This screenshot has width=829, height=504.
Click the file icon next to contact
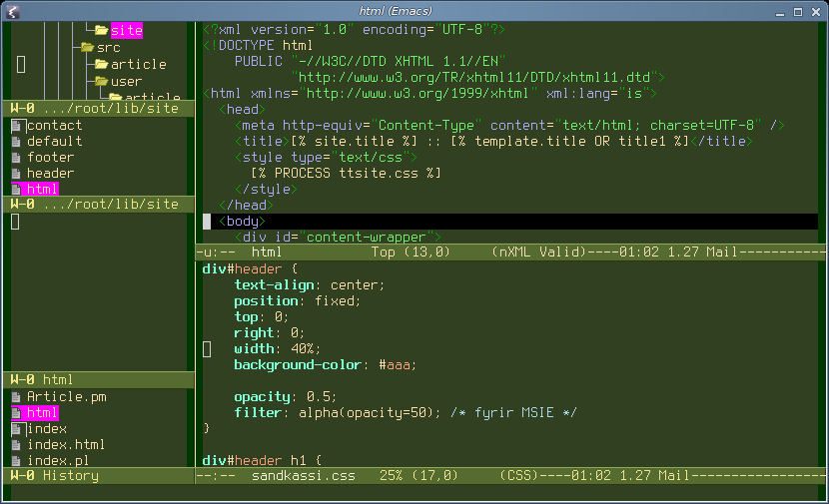tap(16, 126)
